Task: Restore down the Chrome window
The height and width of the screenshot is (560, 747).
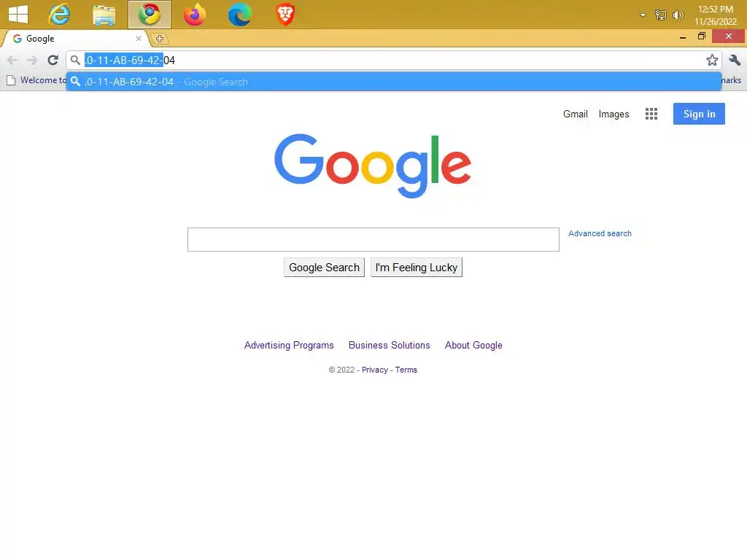Action: click(x=701, y=36)
